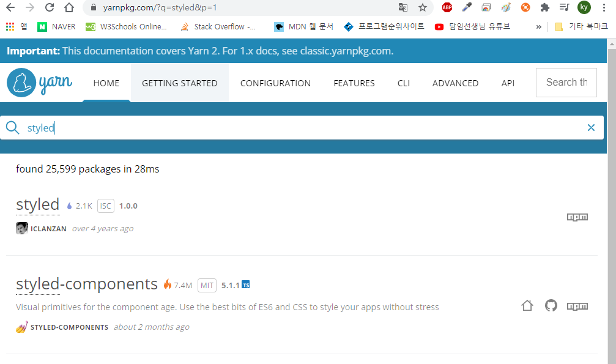Click the found 25,599 packages text

coord(87,169)
